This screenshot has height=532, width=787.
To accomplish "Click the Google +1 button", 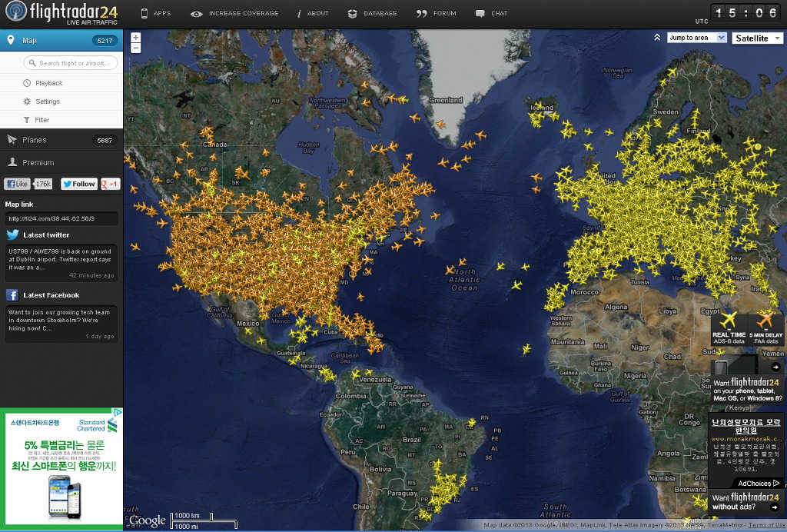I will [111, 184].
